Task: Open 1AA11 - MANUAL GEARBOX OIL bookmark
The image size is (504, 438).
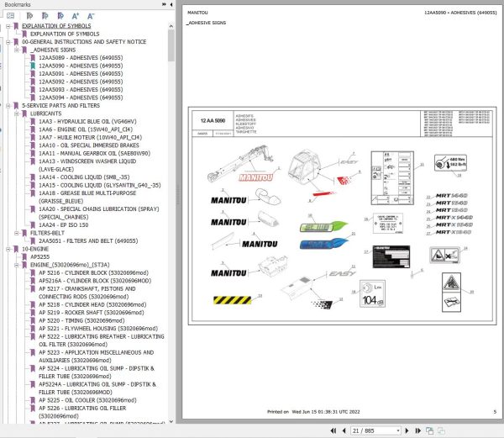Action: click(x=94, y=153)
